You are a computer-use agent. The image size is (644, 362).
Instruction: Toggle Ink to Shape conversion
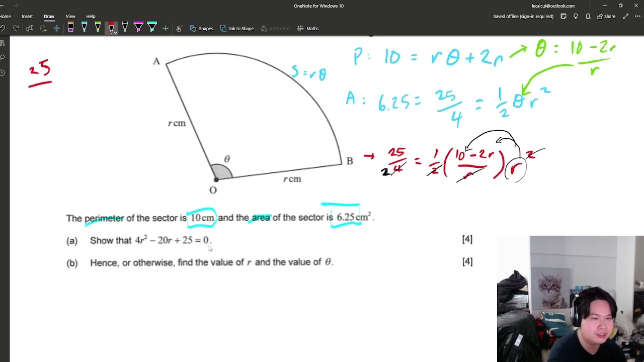(x=237, y=29)
